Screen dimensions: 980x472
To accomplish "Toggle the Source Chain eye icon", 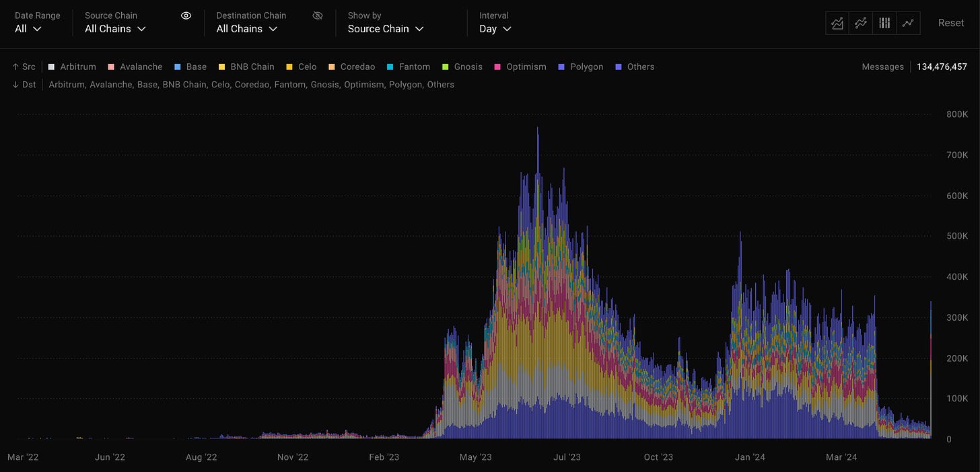I will coord(186,15).
